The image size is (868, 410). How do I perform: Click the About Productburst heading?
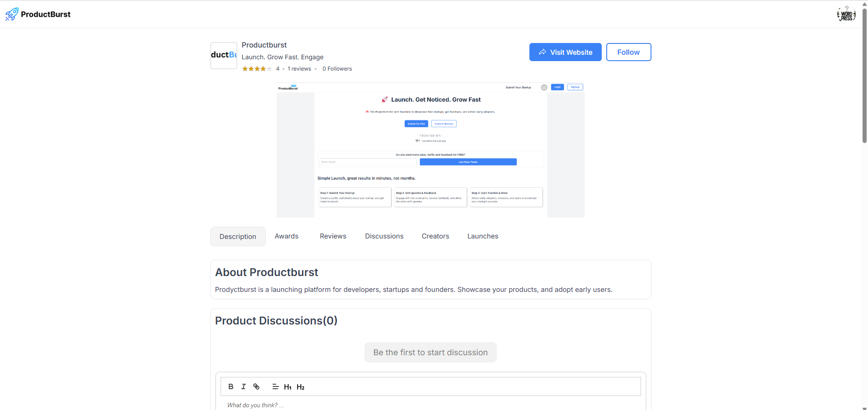(x=267, y=272)
